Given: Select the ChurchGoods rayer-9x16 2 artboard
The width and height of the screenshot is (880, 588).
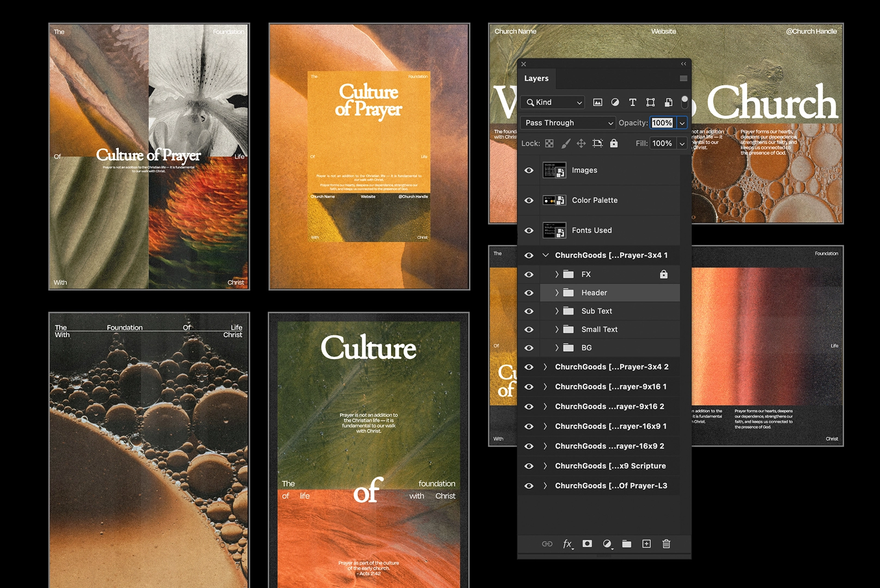Looking at the screenshot, I should click(610, 407).
